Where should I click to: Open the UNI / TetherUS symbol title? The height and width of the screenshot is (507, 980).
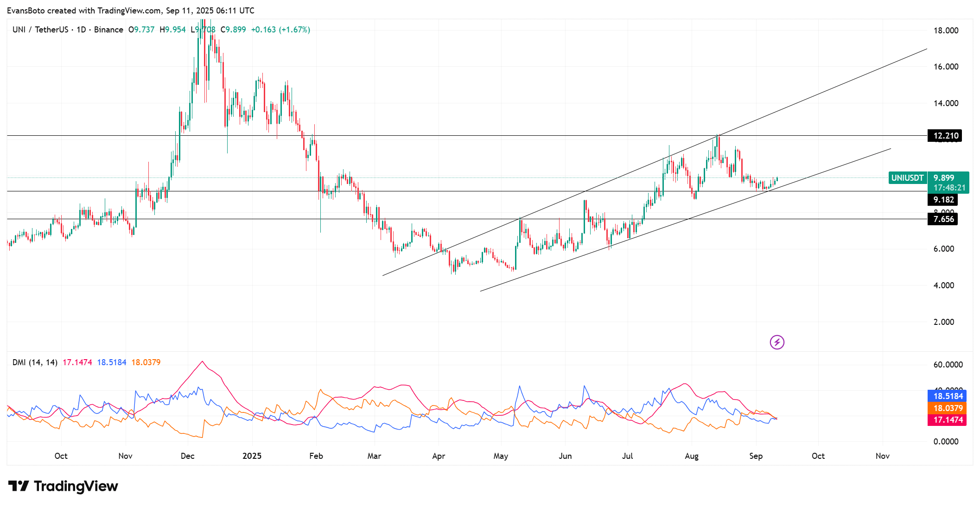pyautogui.click(x=40, y=30)
